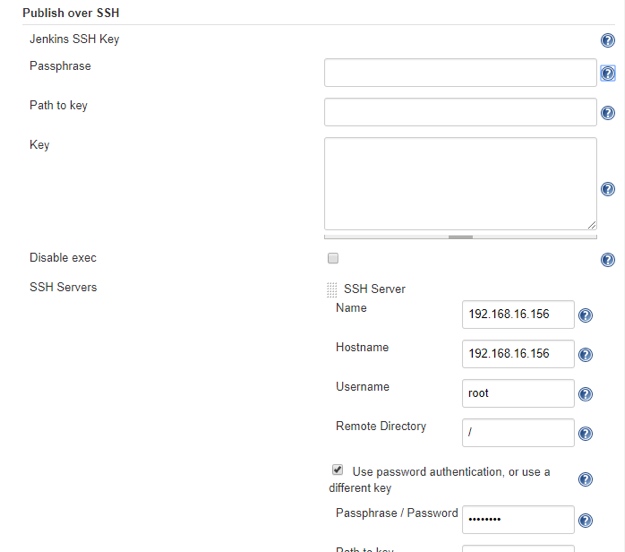Show help for Hostname field
Screen dimensions: 625x552
(586, 355)
